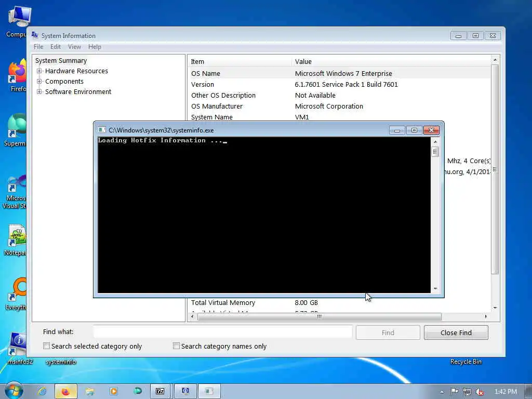The width and height of the screenshot is (532, 399).
Task: Toggle Search selected category only checkbox
Action: (46, 345)
